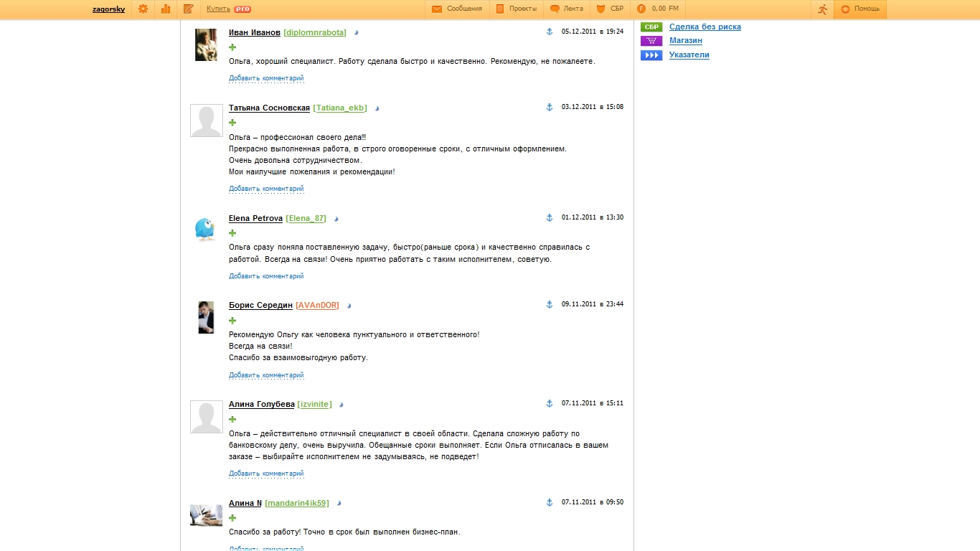Image resolution: width=980 pixels, height=551 pixels.
Task: Click the green plus on Алина N's review
Action: coord(232,518)
